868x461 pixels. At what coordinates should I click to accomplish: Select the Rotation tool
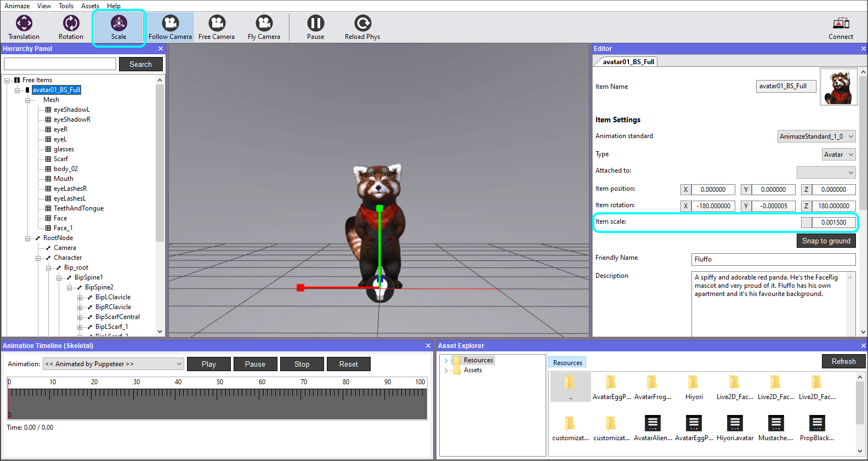point(71,27)
